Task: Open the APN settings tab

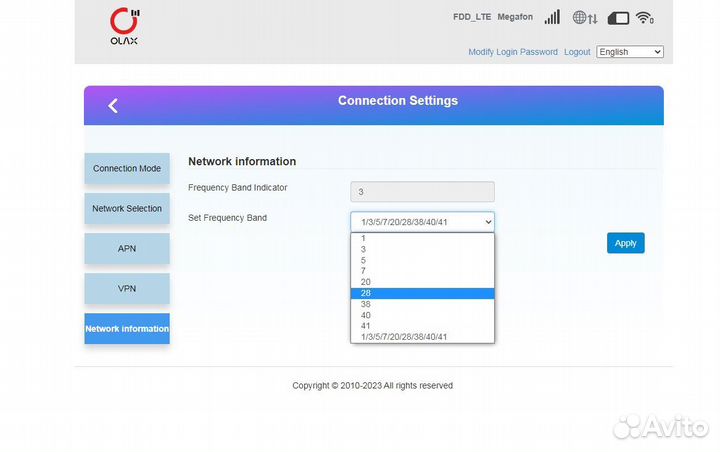Action: pos(127,248)
